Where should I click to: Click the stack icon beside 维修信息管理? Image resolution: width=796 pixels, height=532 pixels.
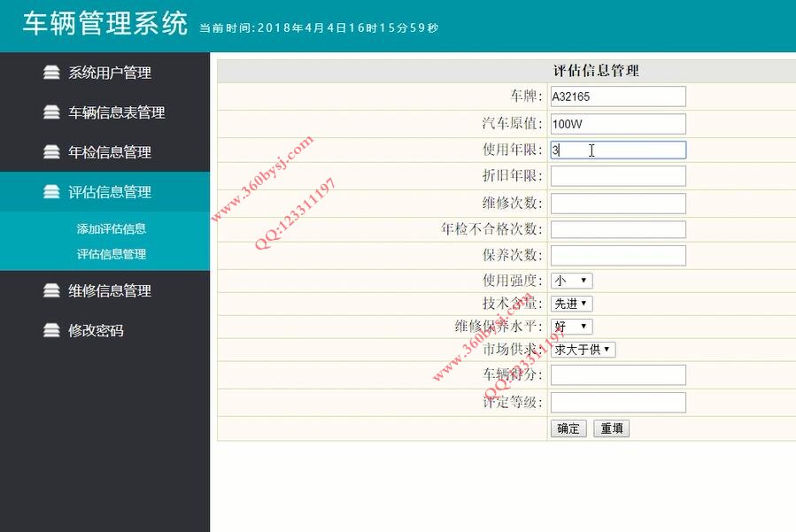tap(51, 290)
